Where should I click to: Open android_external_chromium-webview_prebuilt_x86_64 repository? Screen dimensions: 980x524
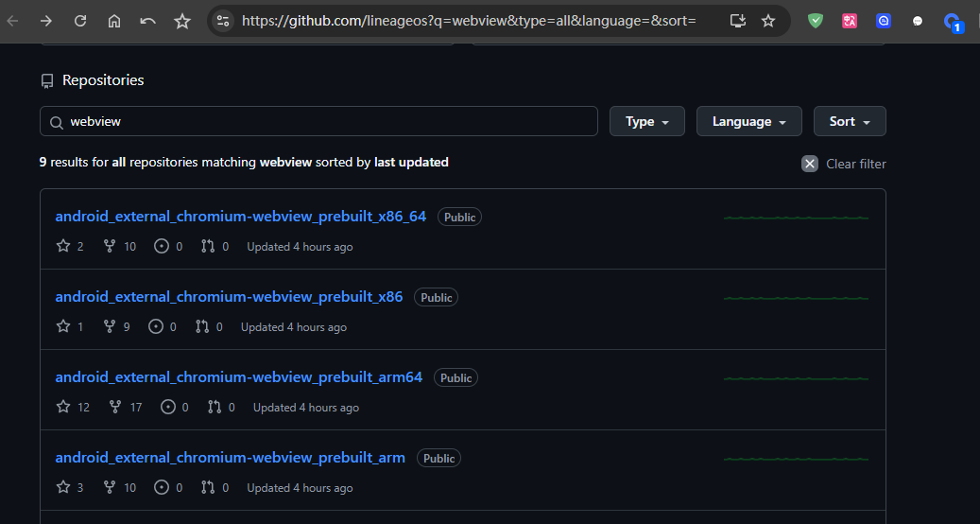pos(241,217)
